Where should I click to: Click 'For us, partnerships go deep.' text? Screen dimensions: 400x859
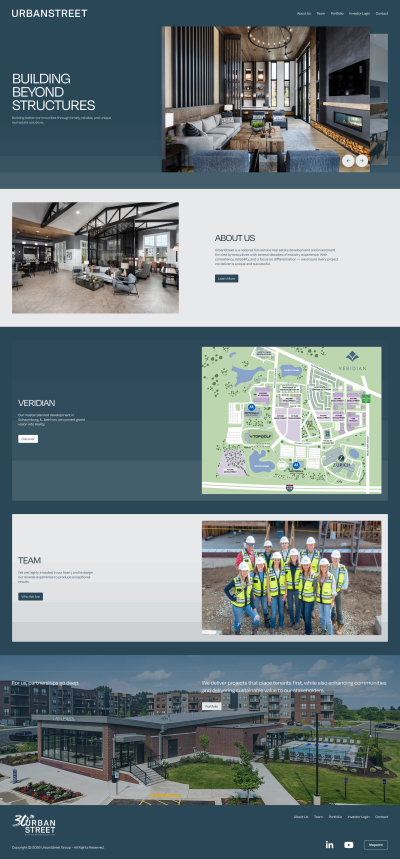click(45, 683)
